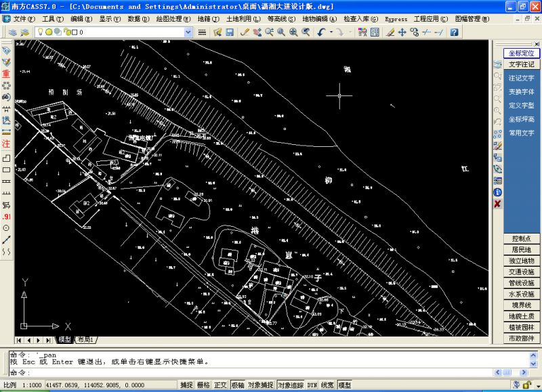Open status bar tray menu arrow
The width and height of the screenshot is (542, 392).
[x=538, y=386]
